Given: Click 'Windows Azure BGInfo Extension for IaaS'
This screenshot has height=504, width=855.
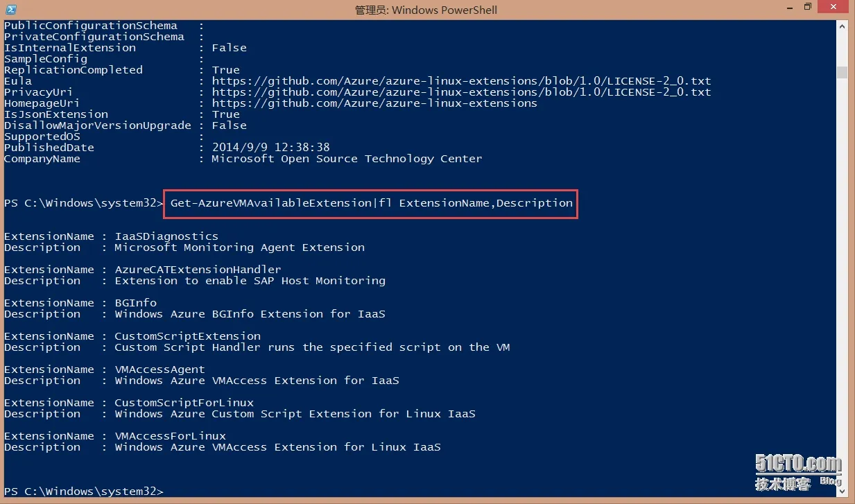Looking at the screenshot, I should (x=250, y=314).
